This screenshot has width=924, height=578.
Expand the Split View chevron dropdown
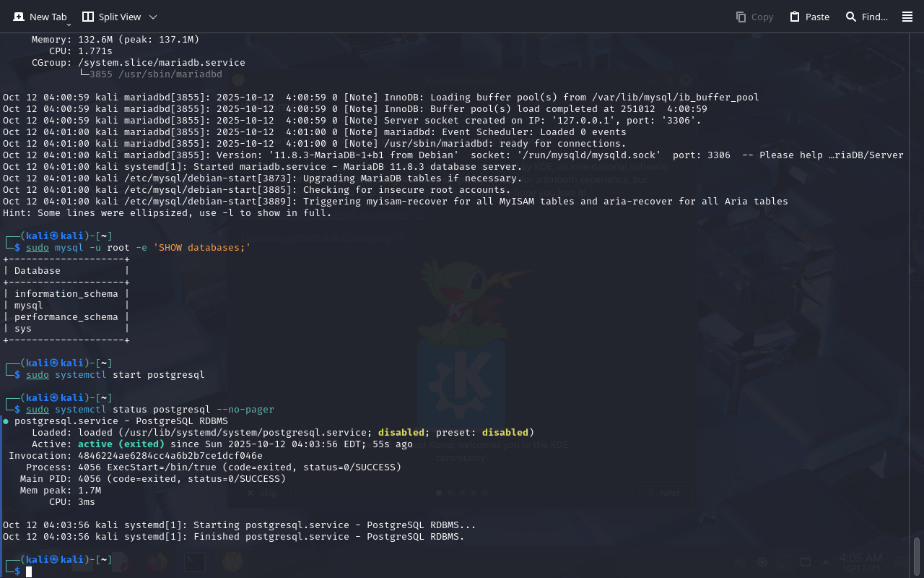pos(152,17)
